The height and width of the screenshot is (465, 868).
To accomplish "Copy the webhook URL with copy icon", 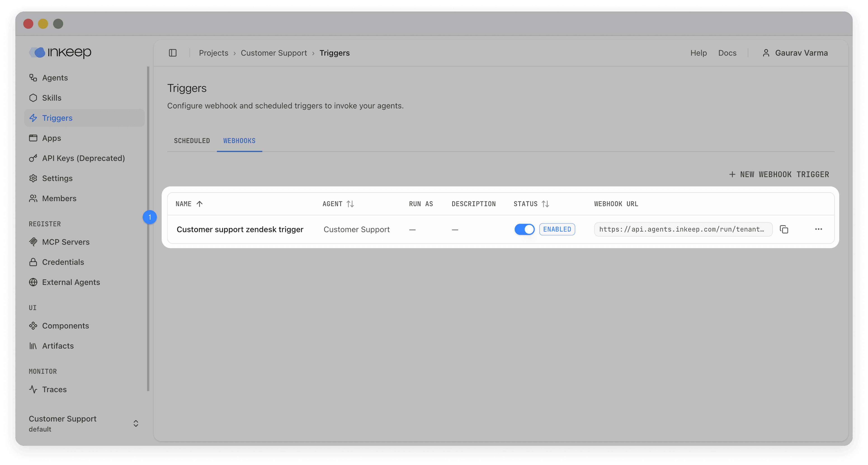I will (x=784, y=229).
